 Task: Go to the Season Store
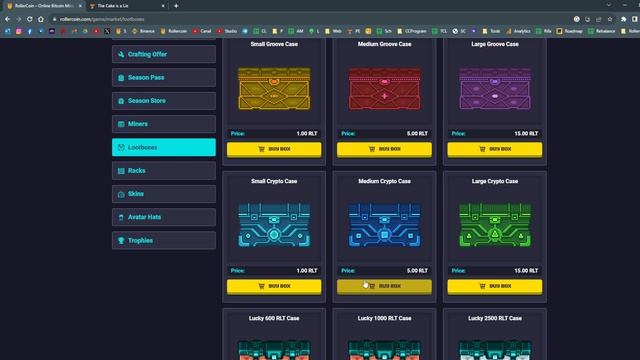point(164,101)
